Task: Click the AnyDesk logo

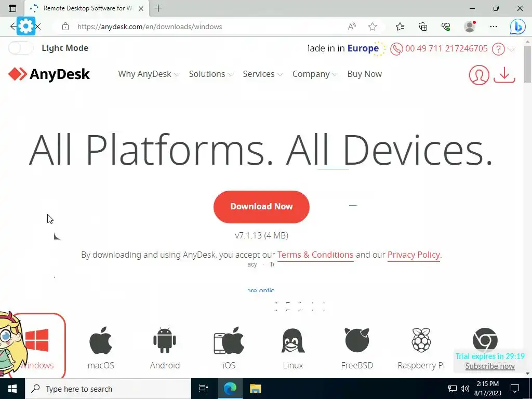Action: pos(49,74)
